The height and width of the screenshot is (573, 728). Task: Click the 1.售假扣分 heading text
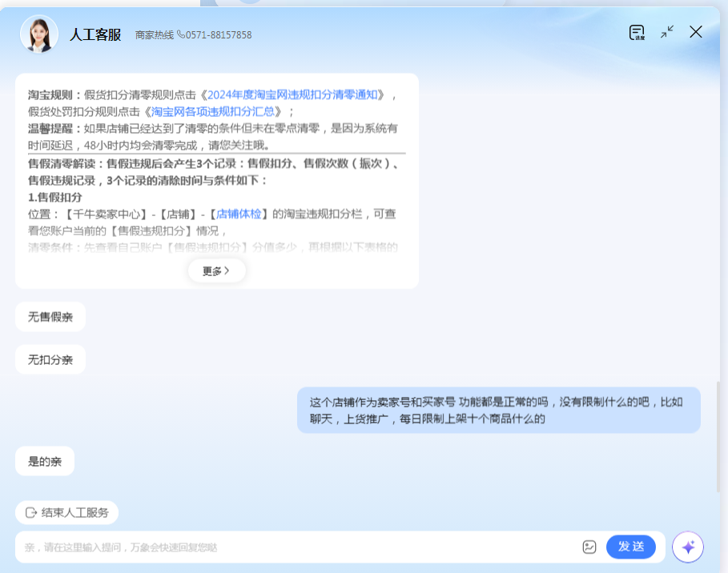pos(54,197)
